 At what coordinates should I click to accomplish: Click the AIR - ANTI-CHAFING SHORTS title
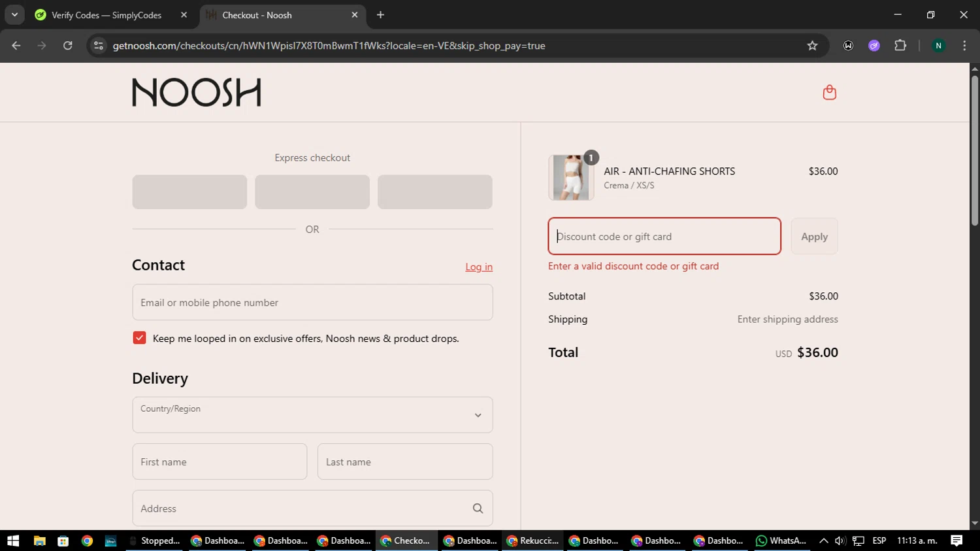pos(669,171)
